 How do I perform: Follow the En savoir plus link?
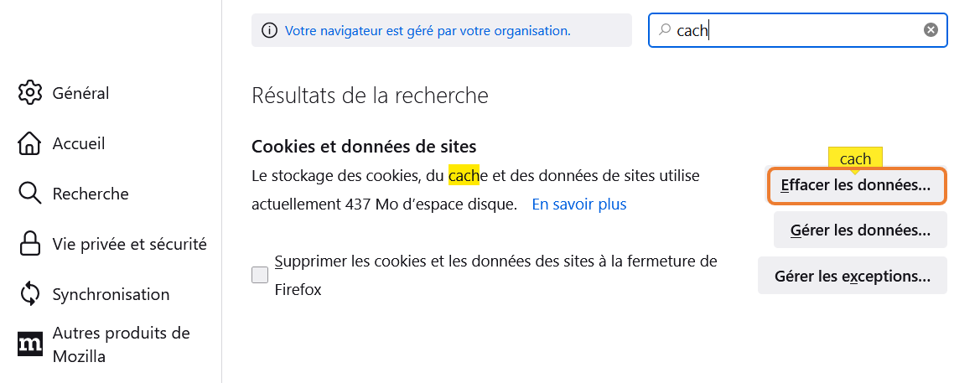(578, 204)
